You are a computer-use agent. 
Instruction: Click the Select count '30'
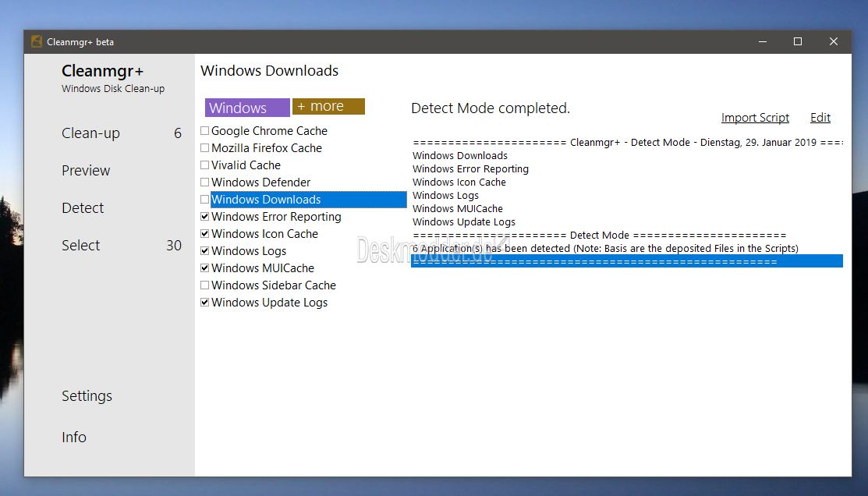coord(174,245)
